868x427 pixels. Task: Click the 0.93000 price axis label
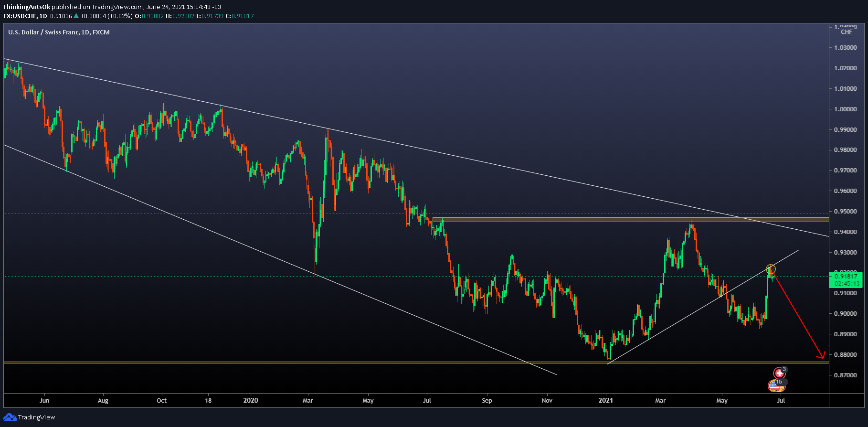click(x=845, y=253)
